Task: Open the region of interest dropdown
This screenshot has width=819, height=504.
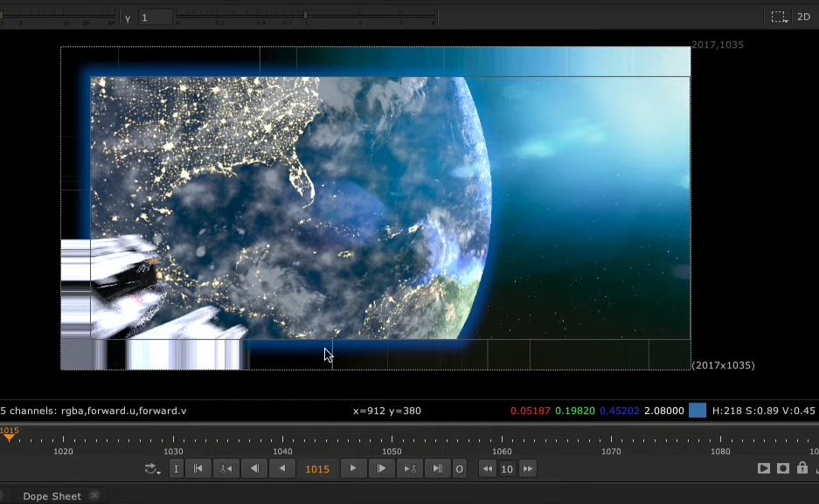Action: coord(779,17)
